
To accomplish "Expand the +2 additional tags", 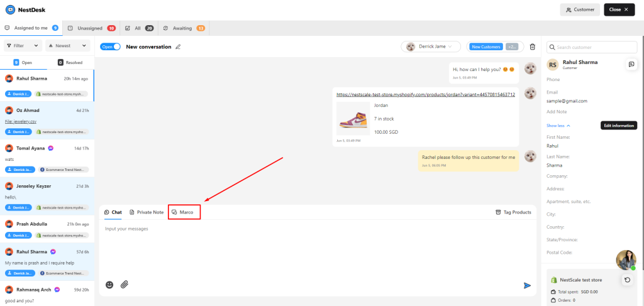I will point(512,46).
